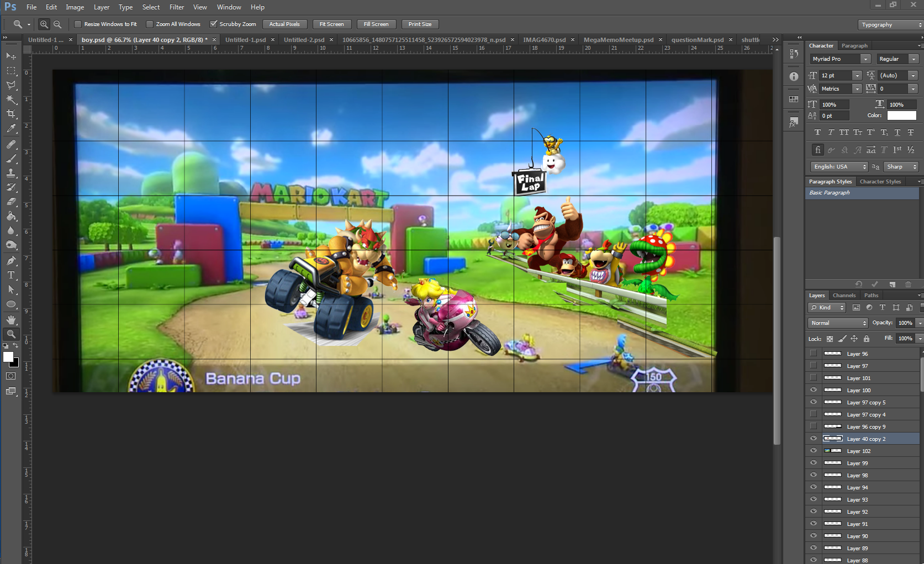The height and width of the screenshot is (564, 924).
Task: Switch to the Character Styles tab
Action: [880, 182]
